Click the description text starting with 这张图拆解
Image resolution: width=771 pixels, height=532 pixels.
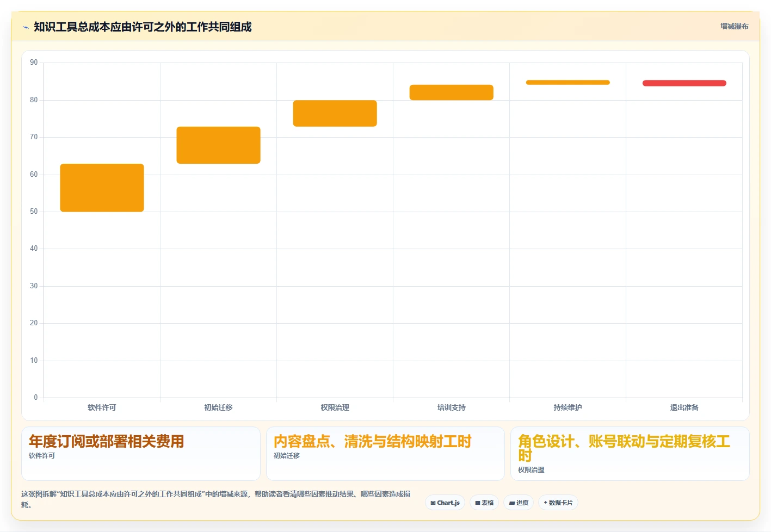[216, 499]
